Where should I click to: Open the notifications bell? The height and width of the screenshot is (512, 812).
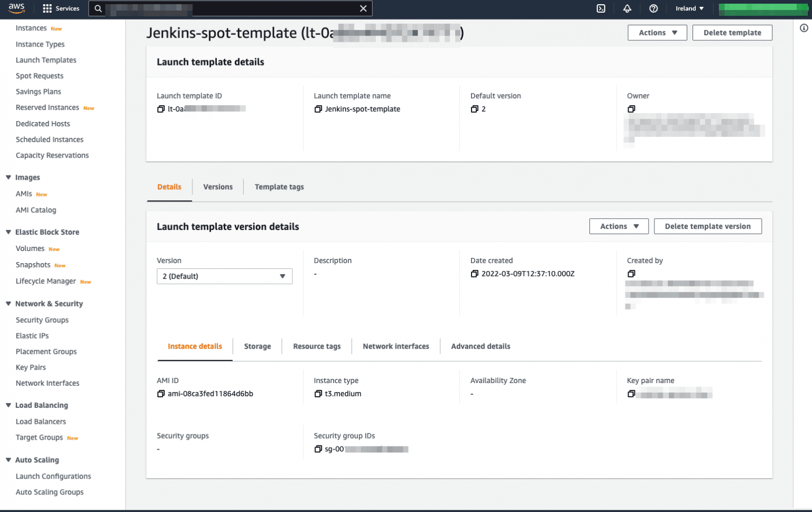pos(627,8)
